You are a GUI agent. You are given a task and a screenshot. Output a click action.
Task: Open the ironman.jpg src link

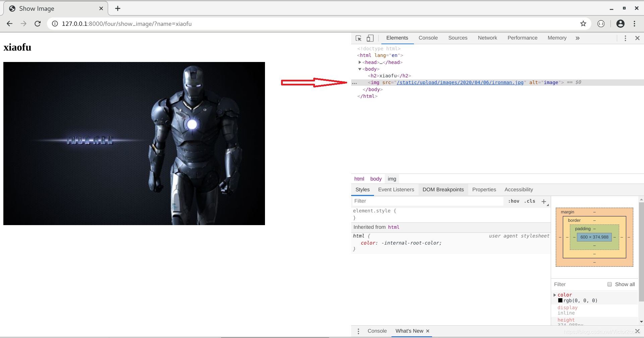pyautogui.click(x=460, y=82)
